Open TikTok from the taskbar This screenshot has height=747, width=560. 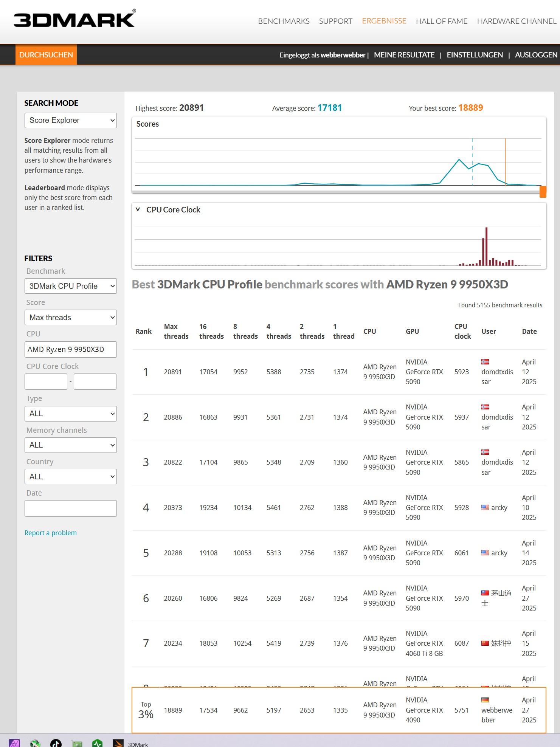coord(56,743)
